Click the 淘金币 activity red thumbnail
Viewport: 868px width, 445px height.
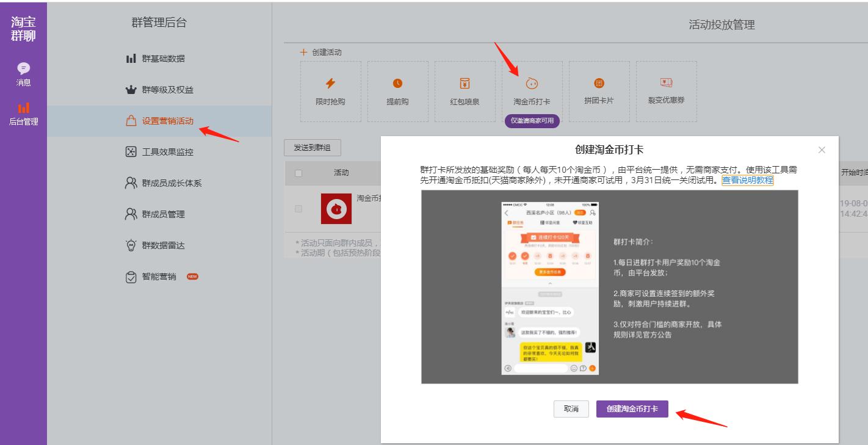click(x=338, y=208)
